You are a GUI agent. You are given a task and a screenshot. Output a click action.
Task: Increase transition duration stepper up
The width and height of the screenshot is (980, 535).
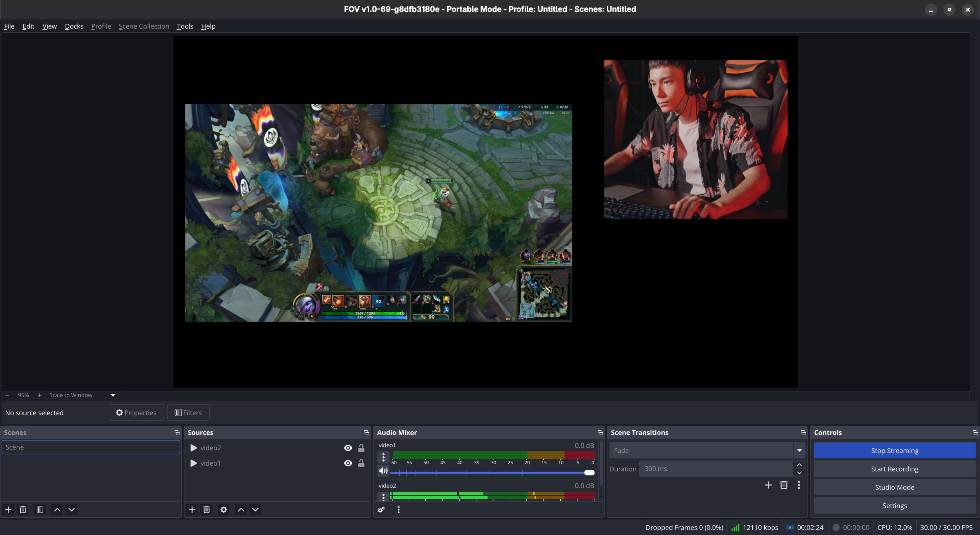coord(799,465)
